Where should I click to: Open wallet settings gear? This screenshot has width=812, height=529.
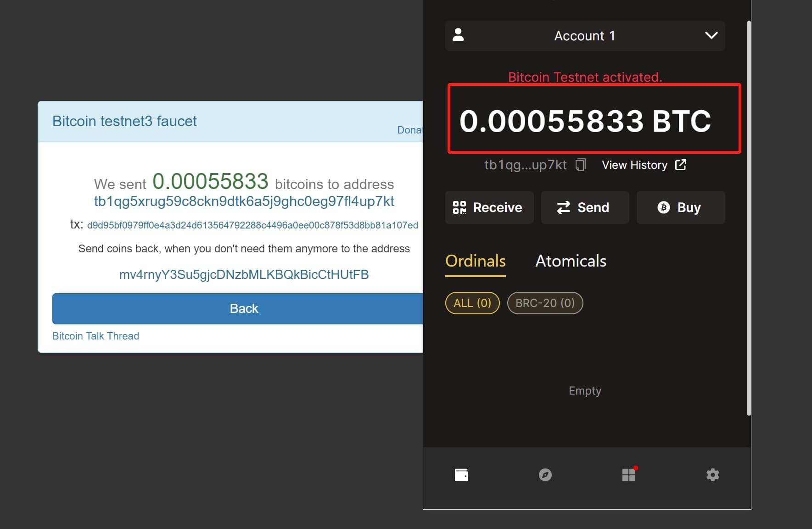712,475
